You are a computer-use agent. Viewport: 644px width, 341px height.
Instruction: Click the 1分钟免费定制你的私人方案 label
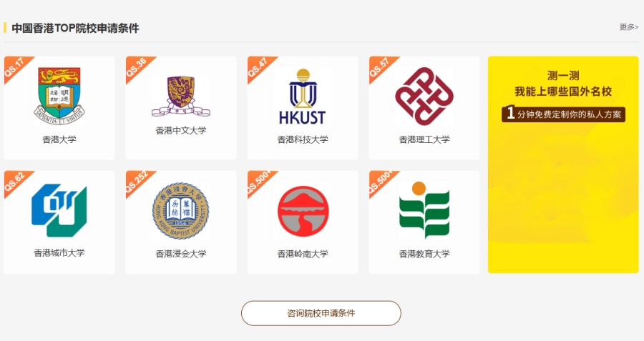563,114
